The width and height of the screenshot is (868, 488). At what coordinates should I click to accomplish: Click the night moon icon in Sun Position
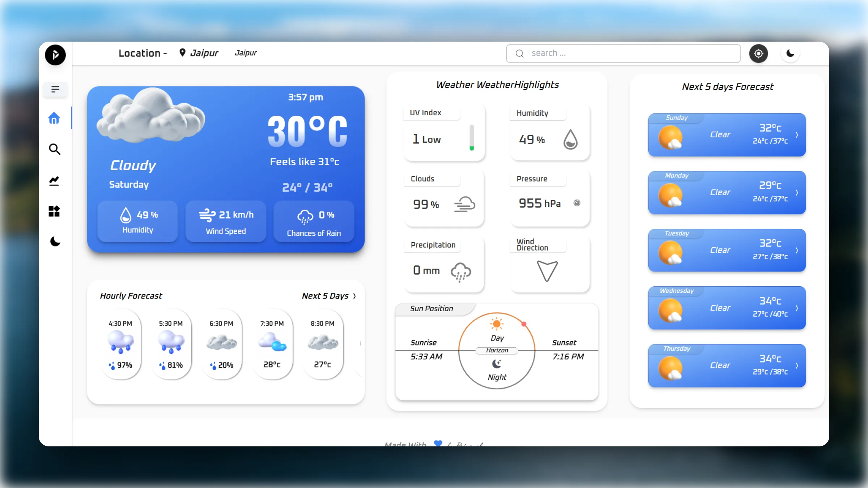coord(497,363)
